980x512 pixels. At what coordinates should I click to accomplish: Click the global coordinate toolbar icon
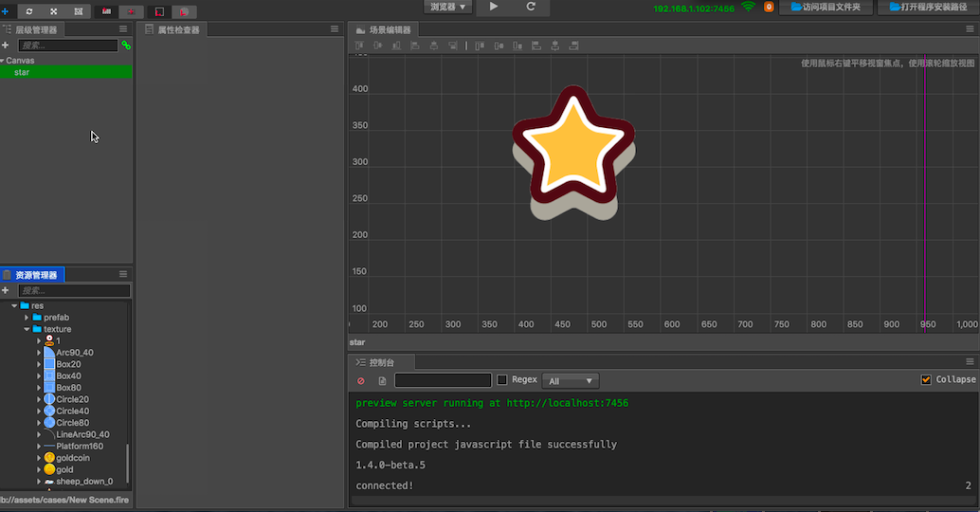click(x=184, y=11)
